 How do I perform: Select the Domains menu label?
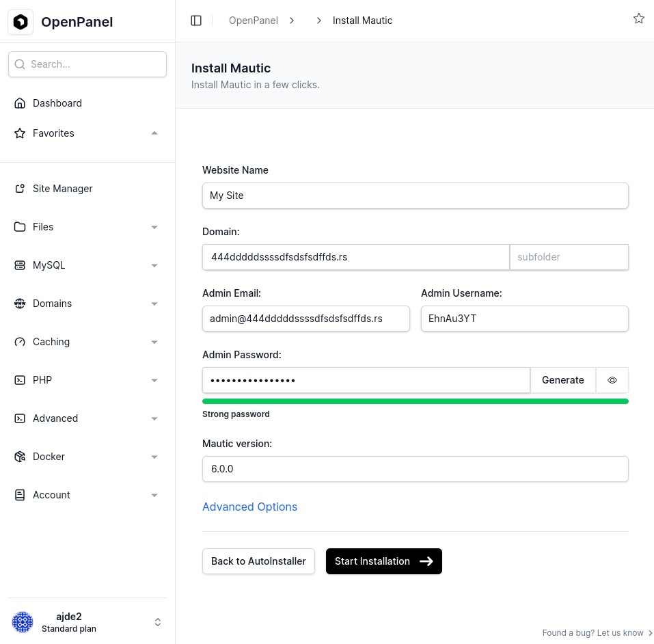(x=52, y=304)
